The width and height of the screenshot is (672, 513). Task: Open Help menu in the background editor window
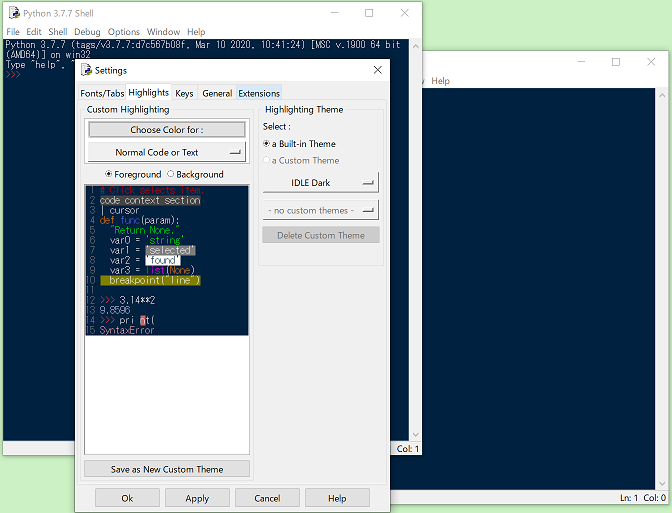click(440, 81)
